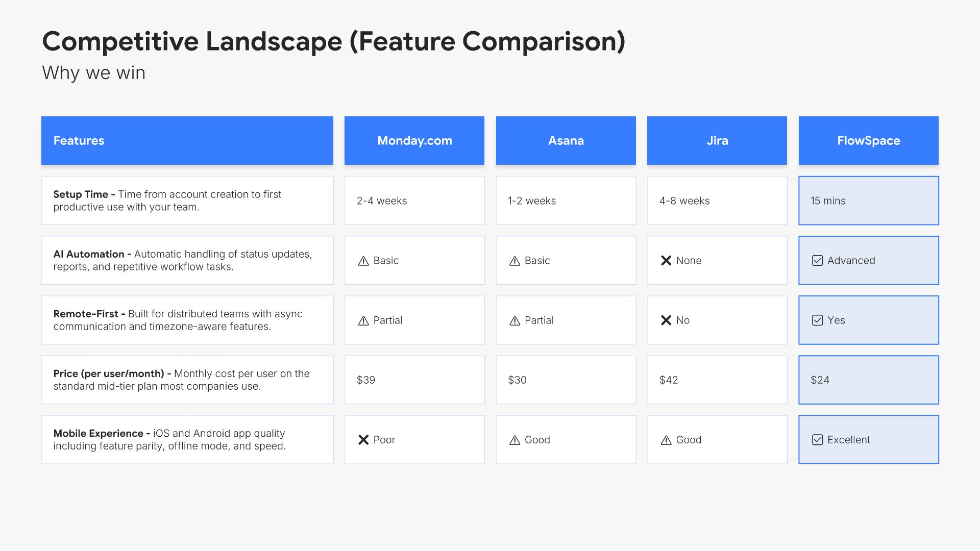This screenshot has height=551, width=980.
Task: Click the X icon beside Poor
Action: pos(363,440)
